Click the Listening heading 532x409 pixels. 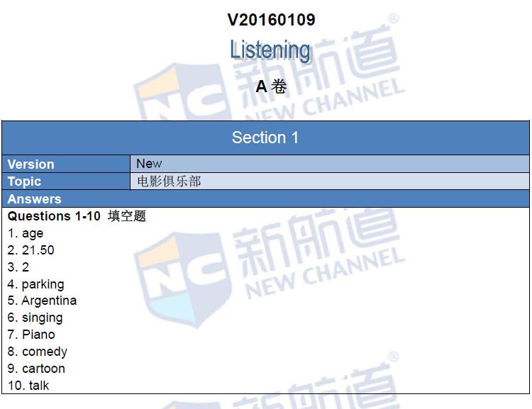(x=270, y=50)
